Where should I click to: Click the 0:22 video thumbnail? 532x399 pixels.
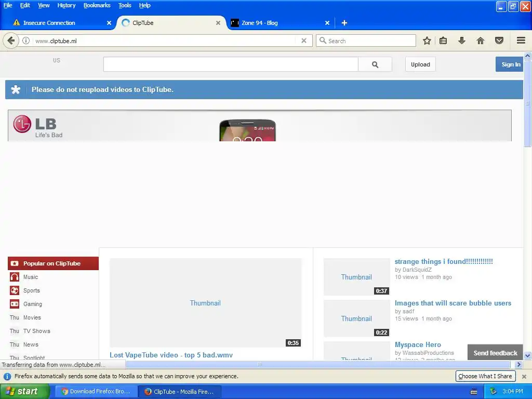(356, 318)
